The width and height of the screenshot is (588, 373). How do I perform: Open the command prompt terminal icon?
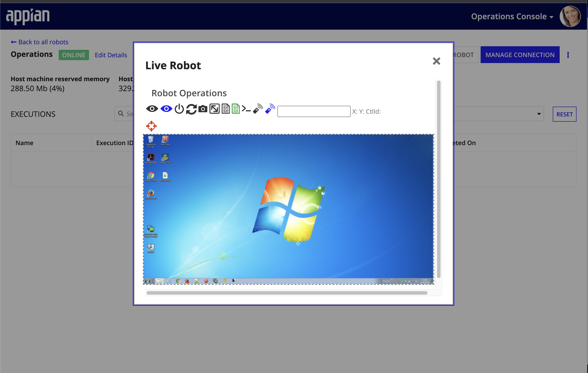pos(246,109)
